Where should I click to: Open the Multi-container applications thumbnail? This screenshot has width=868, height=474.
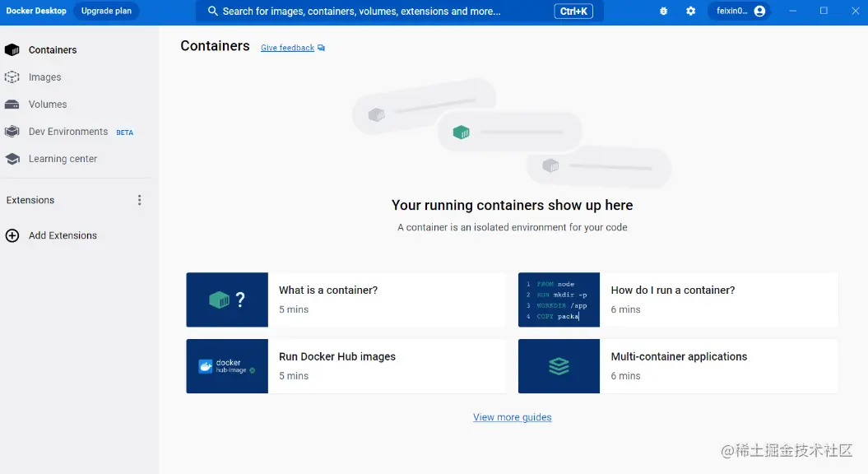559,366
